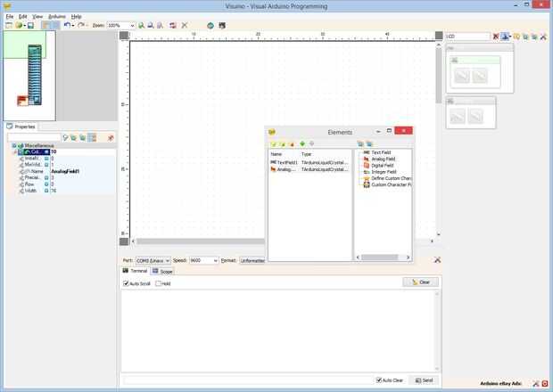Toggle the Auto Scroll checkbox

126,283
